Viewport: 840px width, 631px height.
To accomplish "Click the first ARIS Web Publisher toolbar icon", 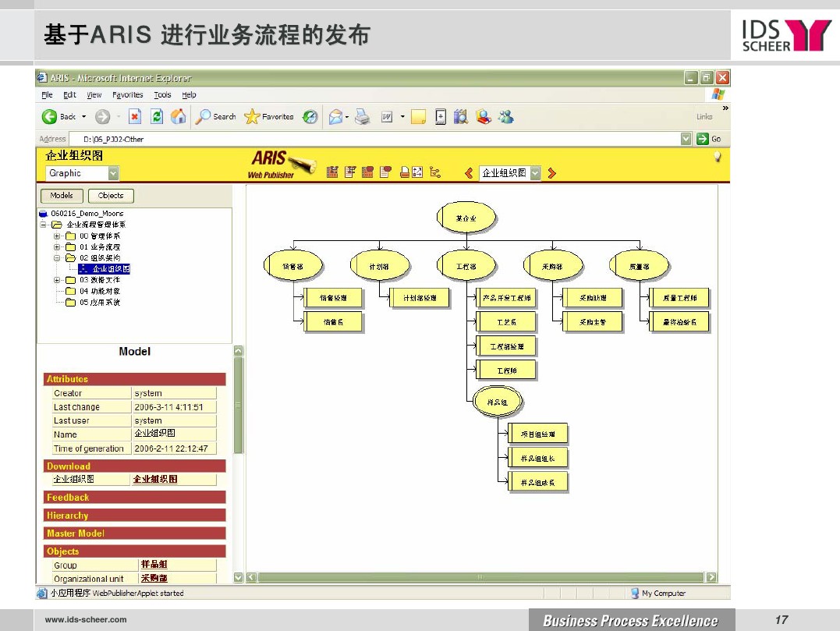I will (332, 172).
